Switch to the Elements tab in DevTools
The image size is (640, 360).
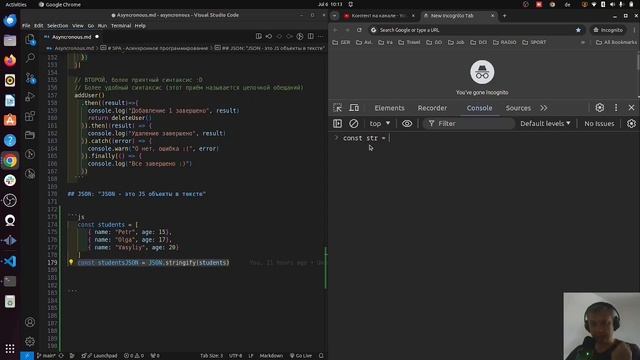389,108
